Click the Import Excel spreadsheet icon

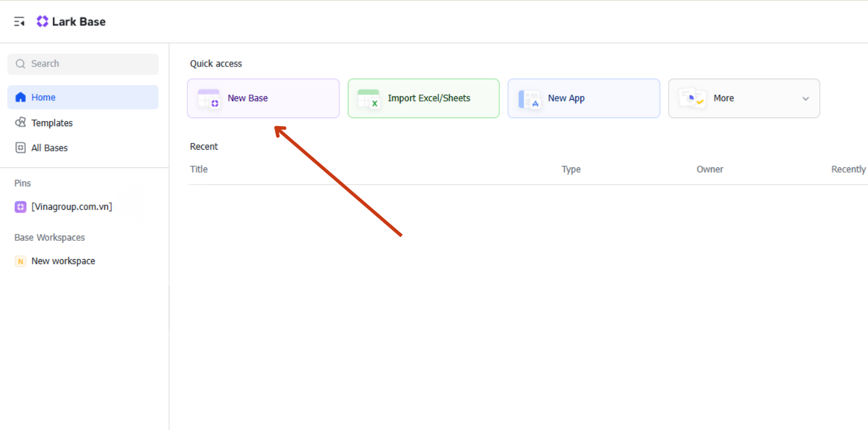[368, 99]
